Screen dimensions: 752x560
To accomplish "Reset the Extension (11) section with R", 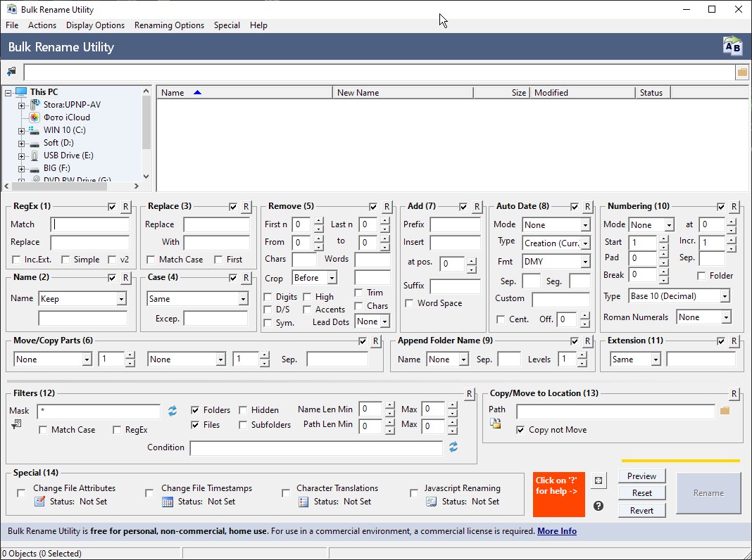I will pyautogui.click(x=734, y=341).
